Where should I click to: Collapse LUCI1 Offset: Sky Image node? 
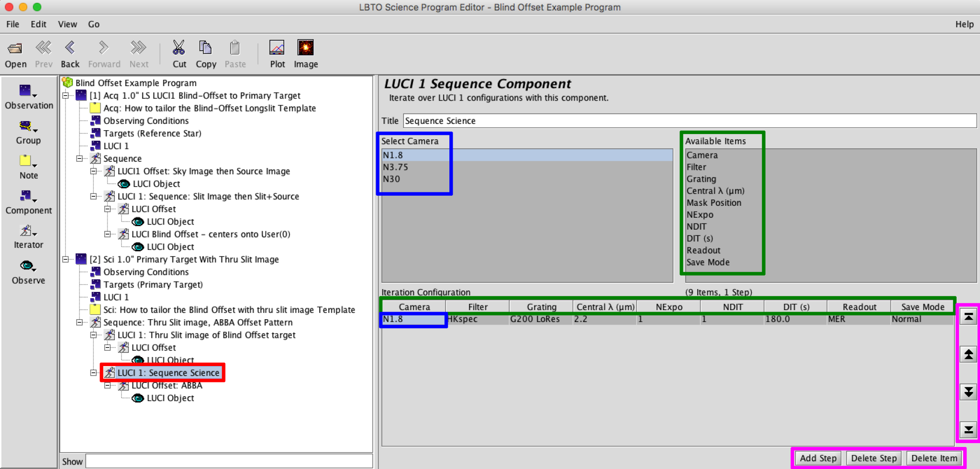click(x=93, y=171)
